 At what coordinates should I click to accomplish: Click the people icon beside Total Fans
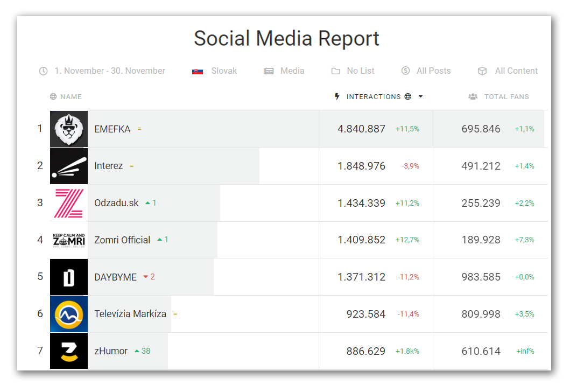point(473,97)
